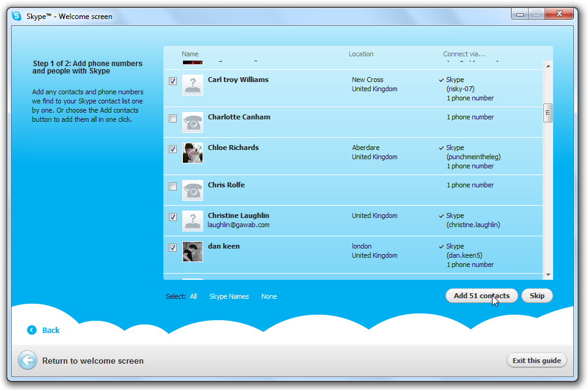Click the name Carl troy Williams
The width and height of the screenshot is (588, 390).
click(238, 80)
